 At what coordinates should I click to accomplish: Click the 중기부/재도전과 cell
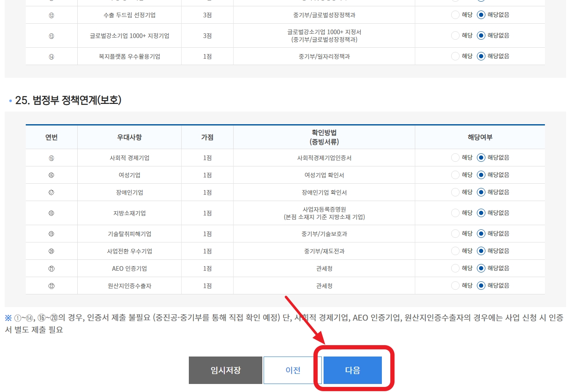[x=324, y=251]
